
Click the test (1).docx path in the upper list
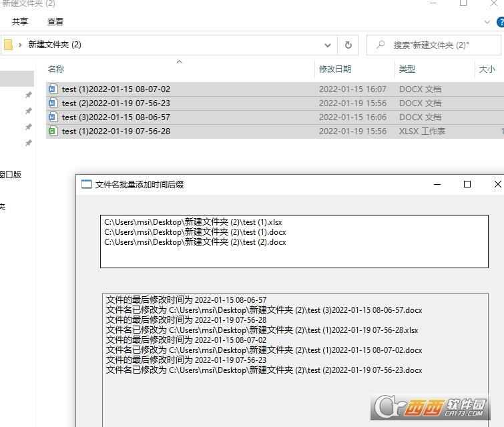point(195,232)
